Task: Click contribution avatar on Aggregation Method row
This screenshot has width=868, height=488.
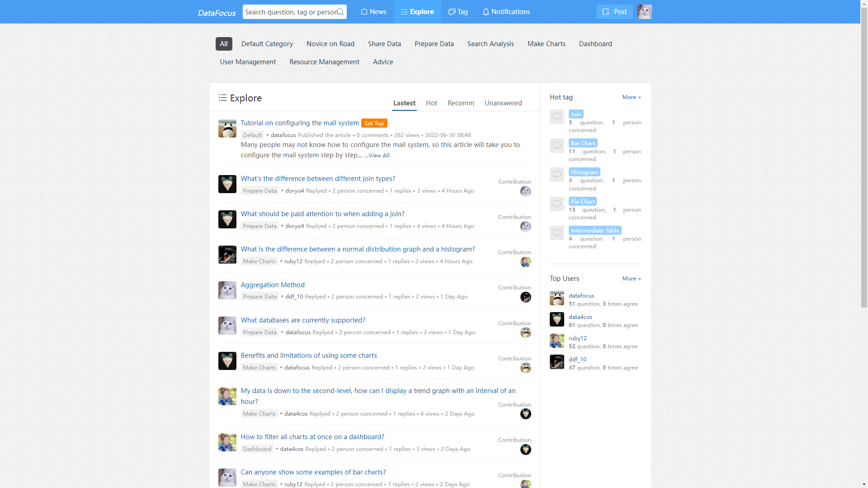Action: click(526, 297)
